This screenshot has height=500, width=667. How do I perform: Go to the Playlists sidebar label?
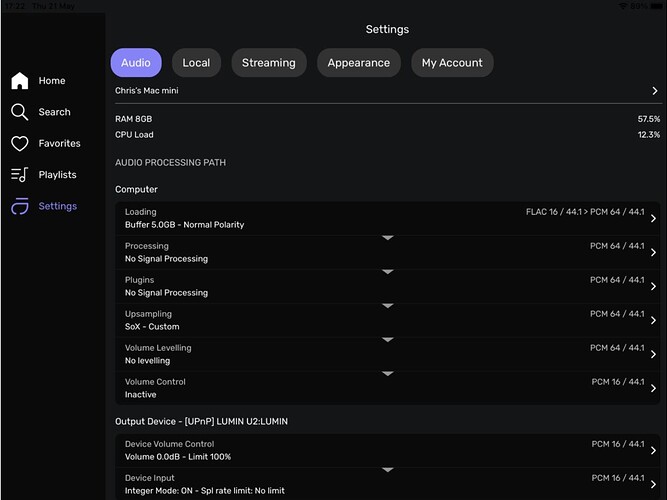[57, 174]
